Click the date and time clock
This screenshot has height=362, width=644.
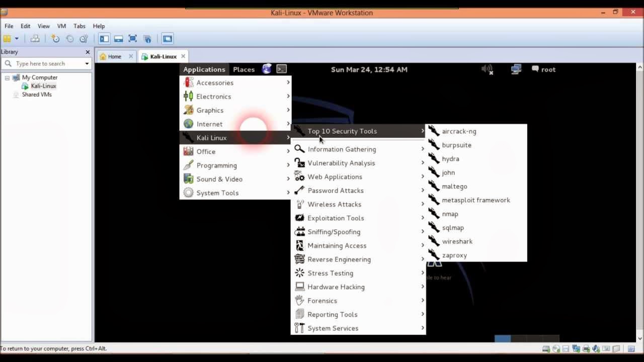click(369, 69)
